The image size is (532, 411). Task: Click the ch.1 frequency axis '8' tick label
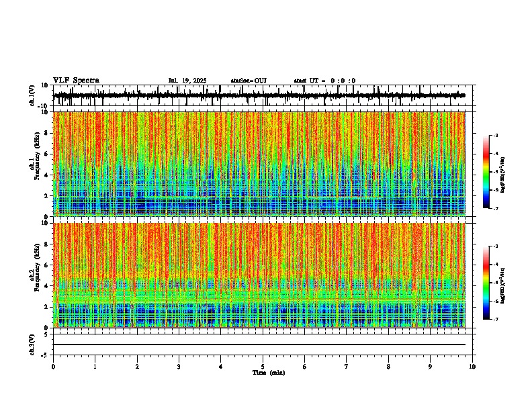pos(47,133)
